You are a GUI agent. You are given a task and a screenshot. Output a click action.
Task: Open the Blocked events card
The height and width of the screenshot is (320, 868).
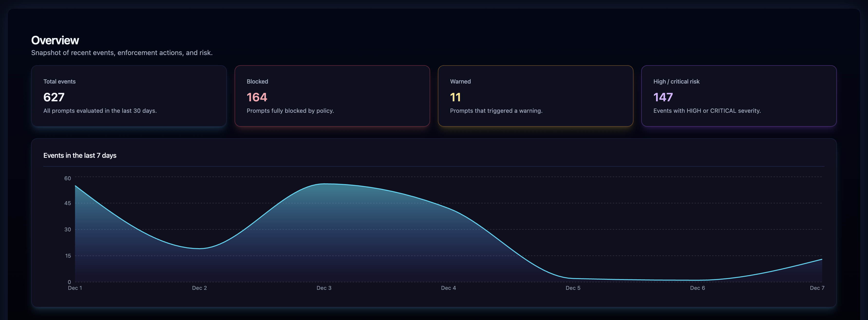coord(332,96)
